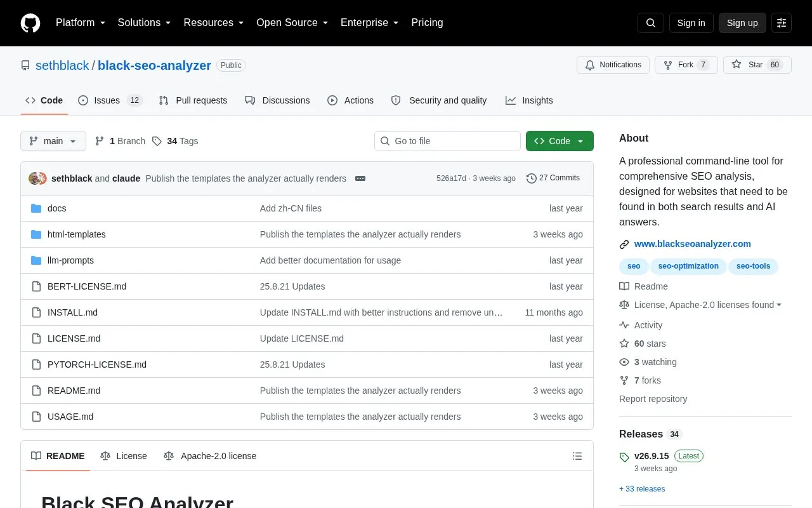Click the llm-prompts folder icon
This screenshot has height=508, width=812.
click(36, 260)
